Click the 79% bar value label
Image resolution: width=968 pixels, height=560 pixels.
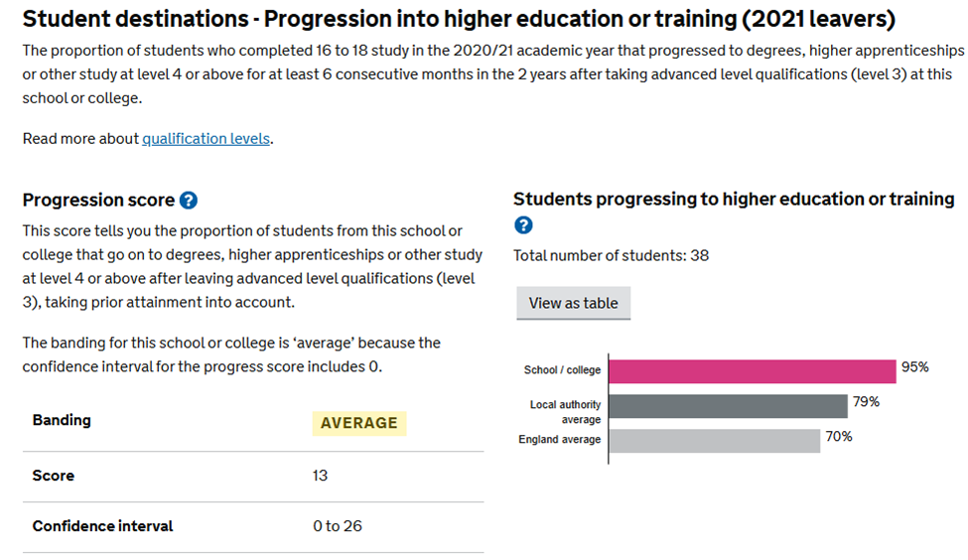click(x=866, y=402)
